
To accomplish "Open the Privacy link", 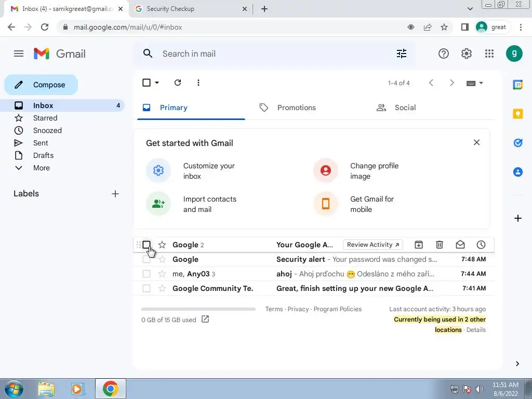I will click(x=298, y=309).
